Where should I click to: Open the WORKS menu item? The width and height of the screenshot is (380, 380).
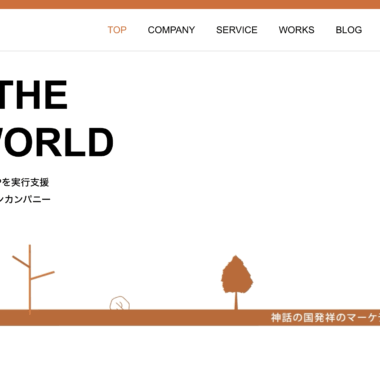pos(296,30)
